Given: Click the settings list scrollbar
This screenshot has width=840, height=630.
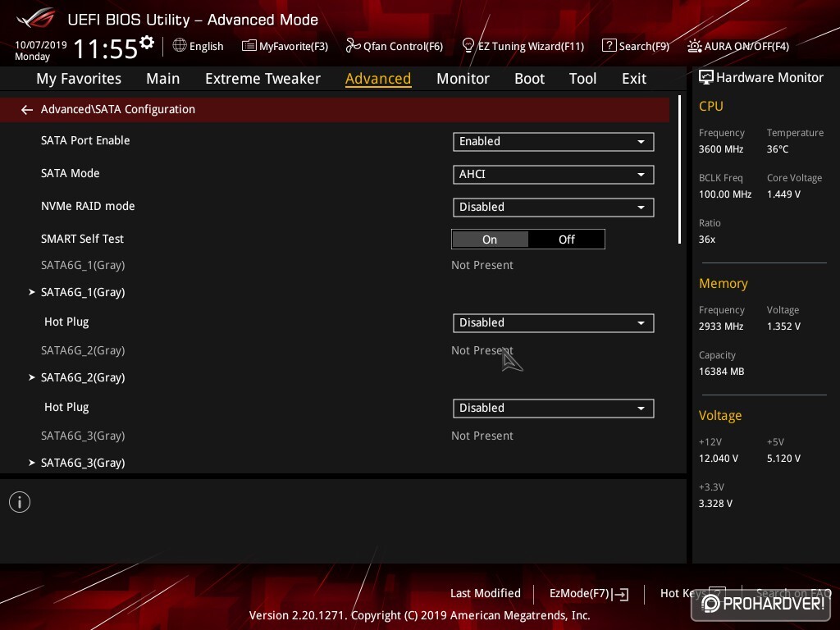Looking at the screenshot, I should (679, 169).
